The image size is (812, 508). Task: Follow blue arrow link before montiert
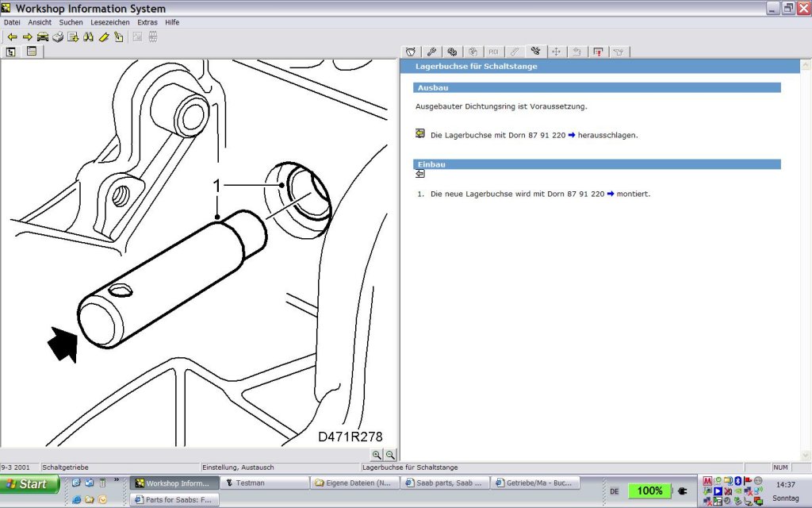(x=611, y=194)
